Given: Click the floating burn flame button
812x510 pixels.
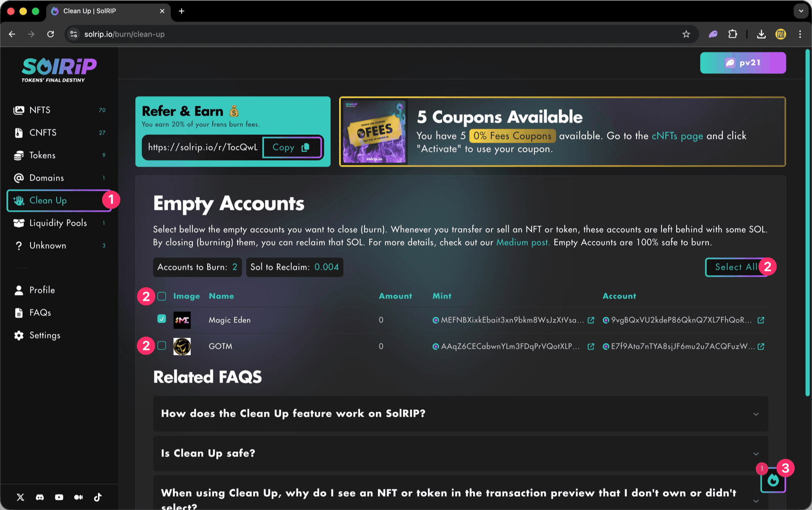Looking at the screenshot, I should pyautogui.click(x=773, y=480).
